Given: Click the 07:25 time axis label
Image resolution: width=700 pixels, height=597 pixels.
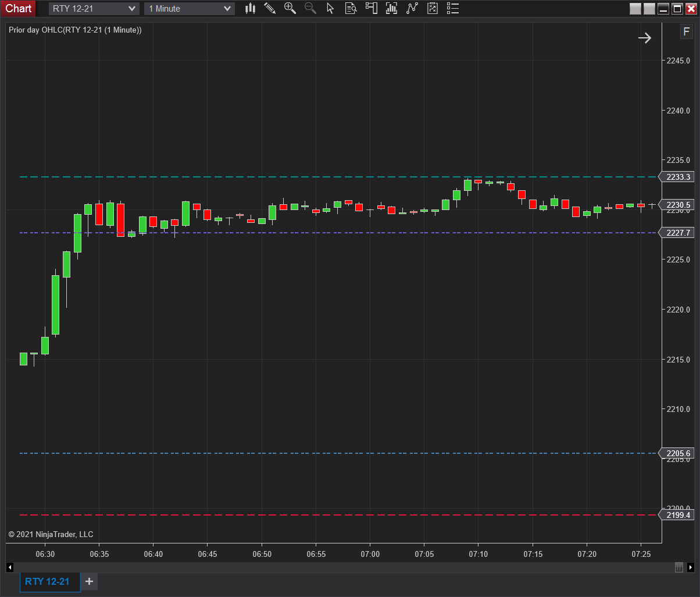Looking at the screenshot, I should 641,554.
